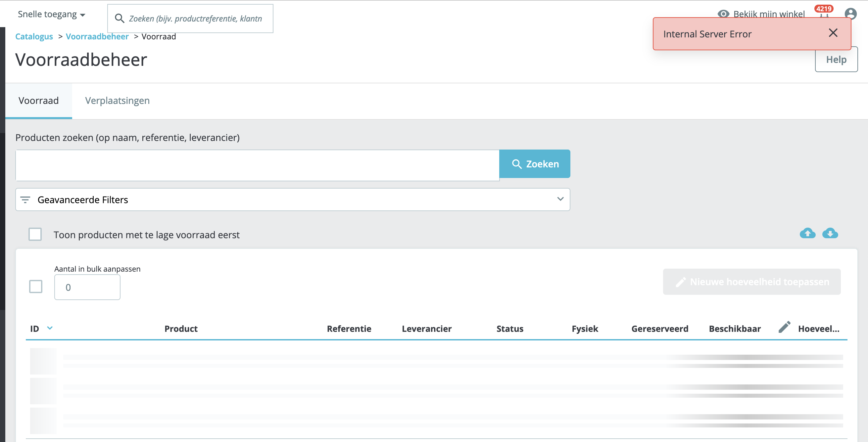Viewport: 868px width, 442px height.
Task: Toggle 'Toon producten met te lage voorraad eerst'
Action: (35, 234)
